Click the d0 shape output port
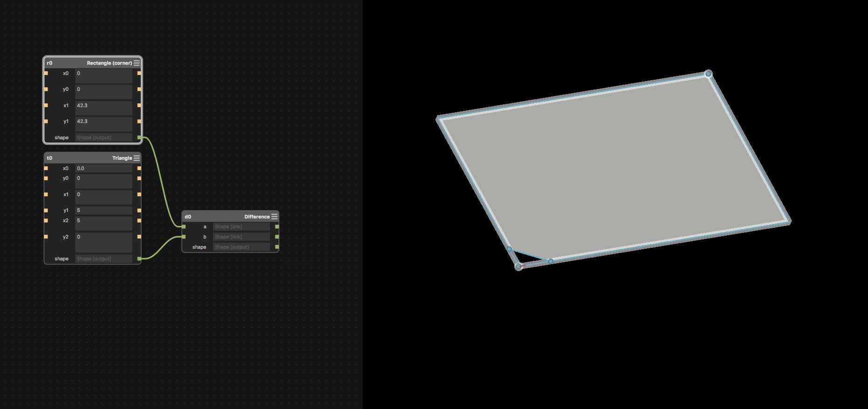 click(x=277, y=247)
